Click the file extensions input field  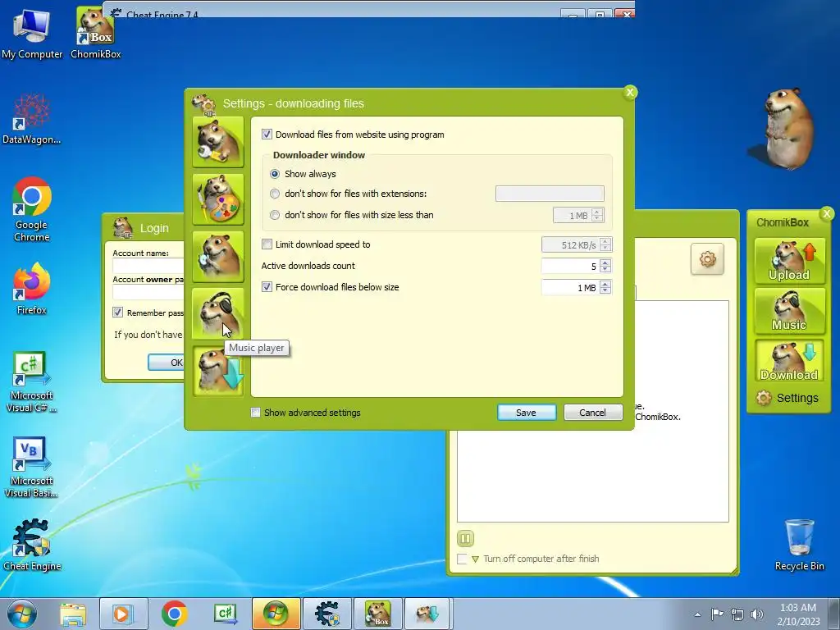pos(550,194)
